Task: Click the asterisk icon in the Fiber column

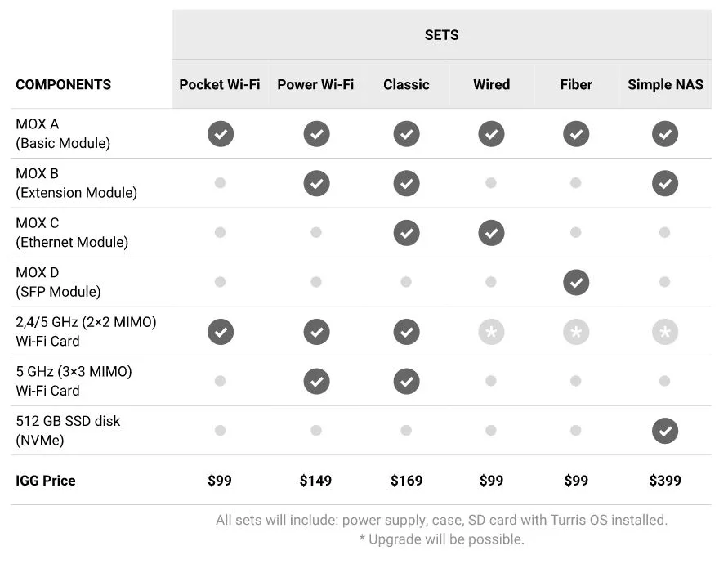Action: 576,332
